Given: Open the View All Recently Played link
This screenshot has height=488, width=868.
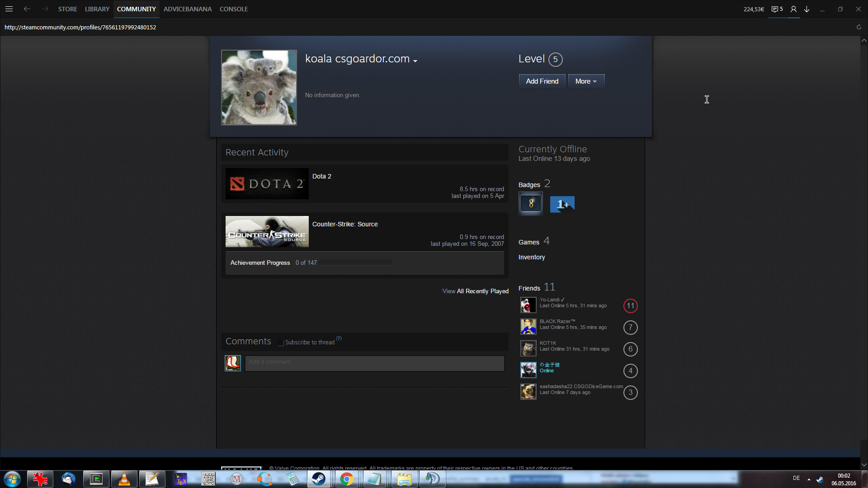Looking at the screenshot, I should coord(475,291).
